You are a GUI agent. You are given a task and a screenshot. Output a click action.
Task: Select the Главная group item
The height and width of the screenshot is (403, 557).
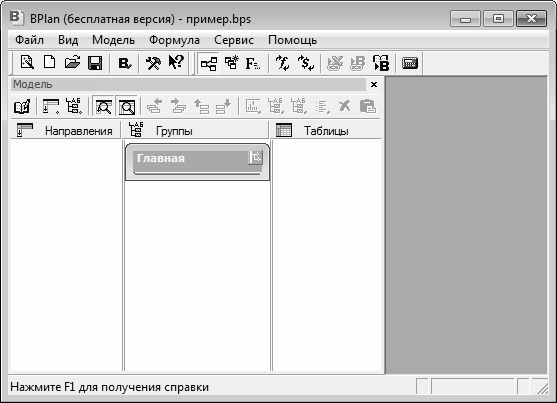(198, 162)
